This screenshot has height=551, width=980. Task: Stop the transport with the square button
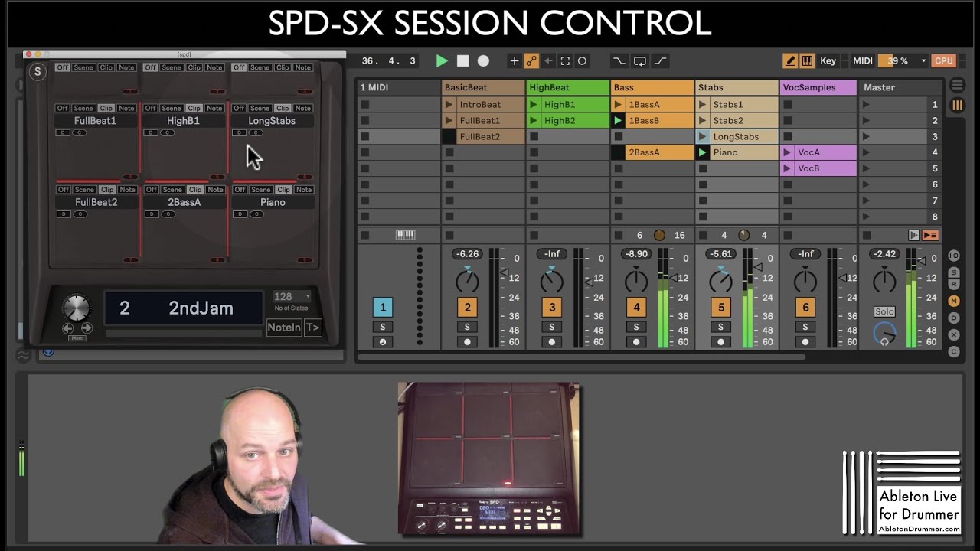tap(462, 60)
